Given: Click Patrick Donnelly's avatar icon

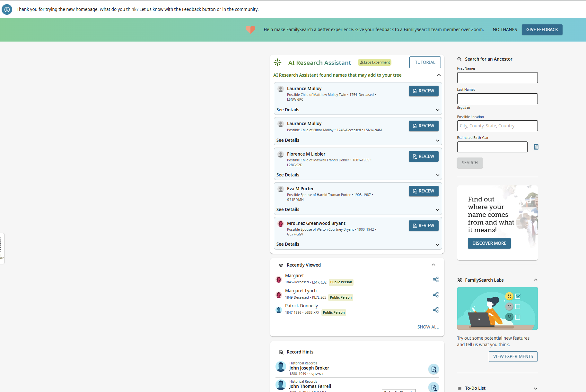Looking at the screenshot, I should (x=279, y=310).
